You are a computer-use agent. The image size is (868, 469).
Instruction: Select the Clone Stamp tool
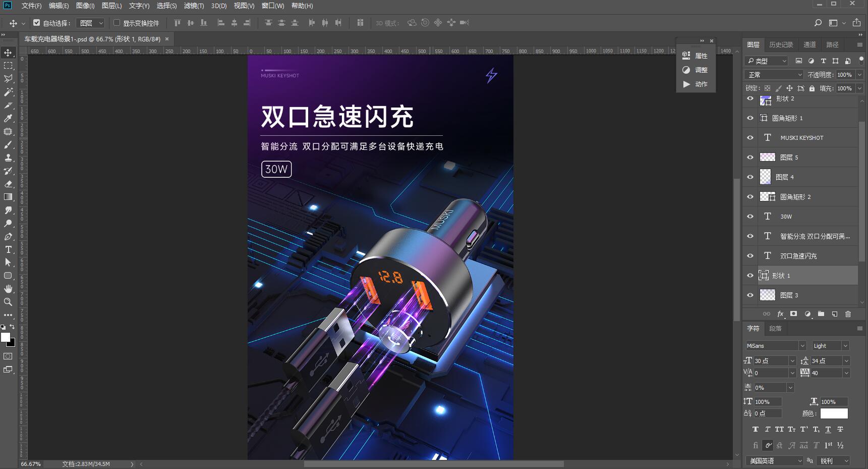pos(8,158)
